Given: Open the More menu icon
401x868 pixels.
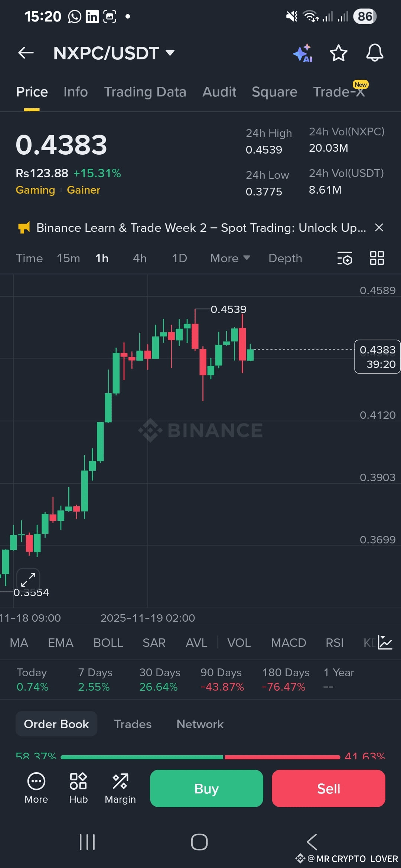Looking at the screenshot, I should click(36, 788).
